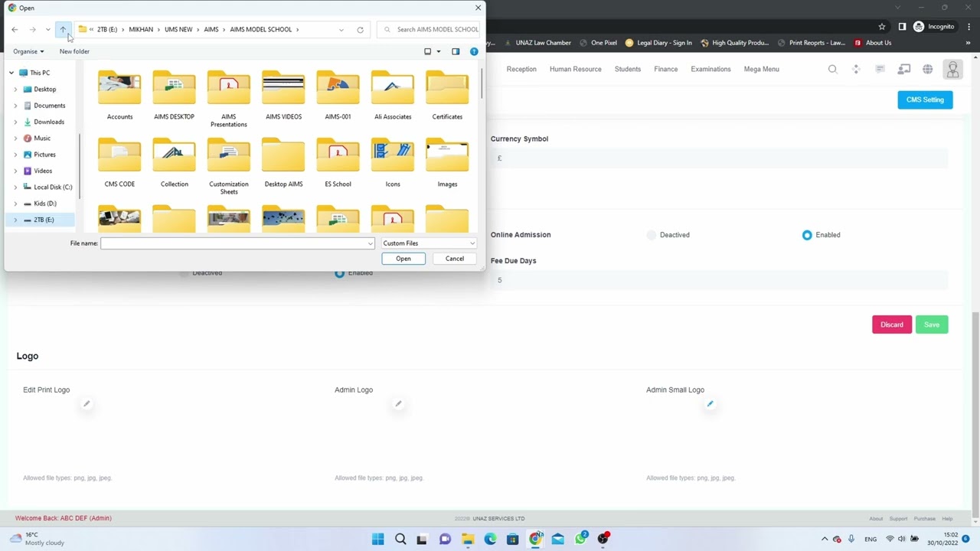Image resolution: width=980 pixels, height=551 pixels.
Task: Click the Discard button
Action: tap(891, 324)
